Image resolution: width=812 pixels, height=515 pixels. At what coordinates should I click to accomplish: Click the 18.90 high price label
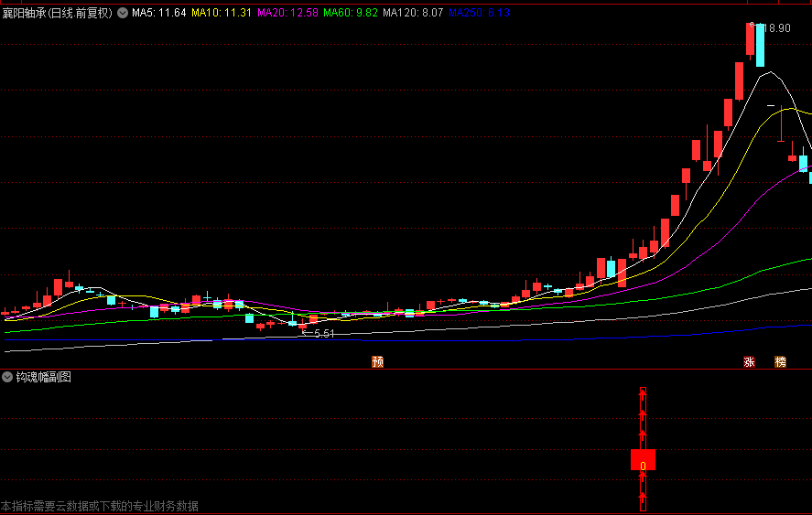(776, 28)
